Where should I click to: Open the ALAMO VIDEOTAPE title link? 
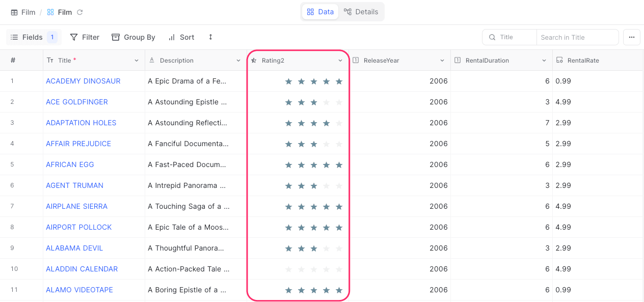click(79, 290)
